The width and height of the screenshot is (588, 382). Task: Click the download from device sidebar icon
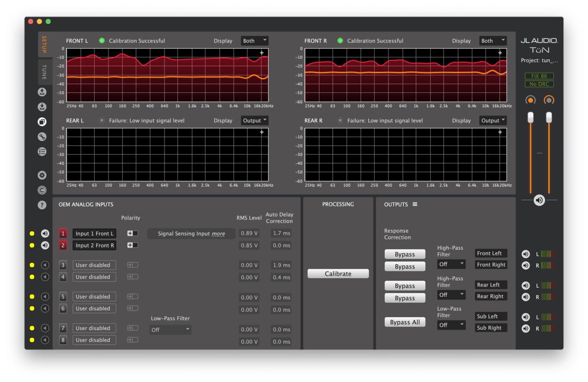tap(42, 107)
